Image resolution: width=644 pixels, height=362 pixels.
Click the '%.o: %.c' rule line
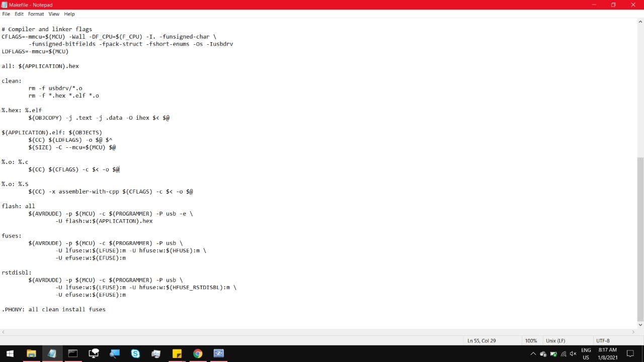(x=15, y=162)
